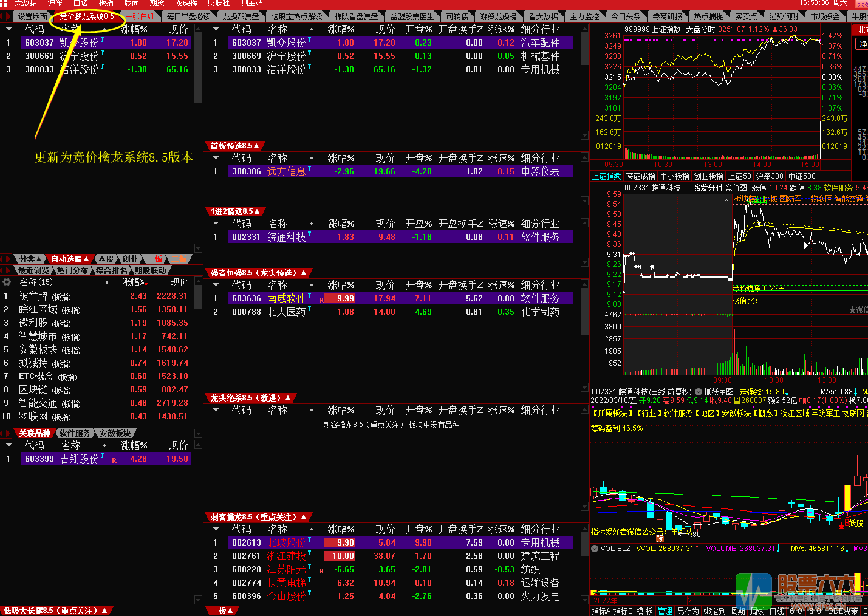Click the round arrow icon before VOL-BLZ
This screenshot has height=616, width=868.
coord(595,549)
